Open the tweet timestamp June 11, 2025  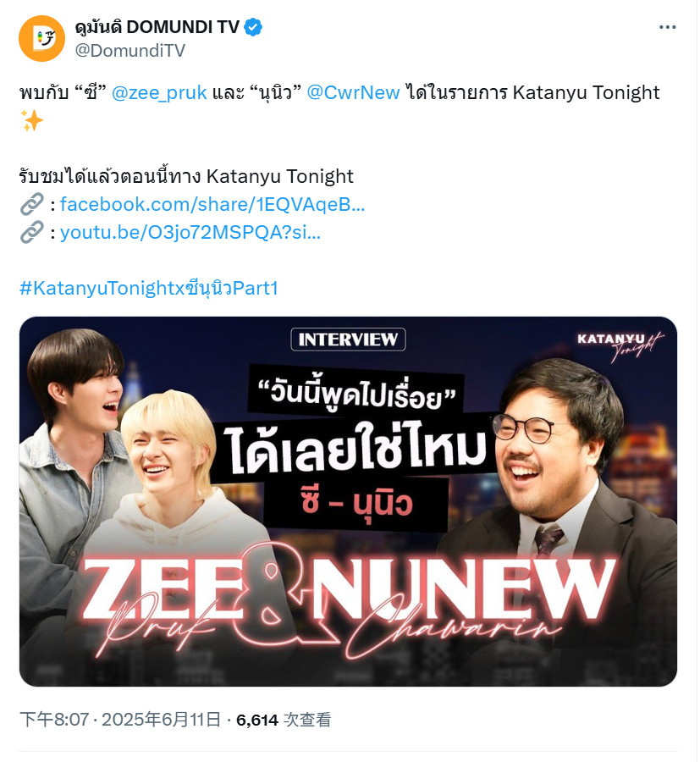[120, 720]
